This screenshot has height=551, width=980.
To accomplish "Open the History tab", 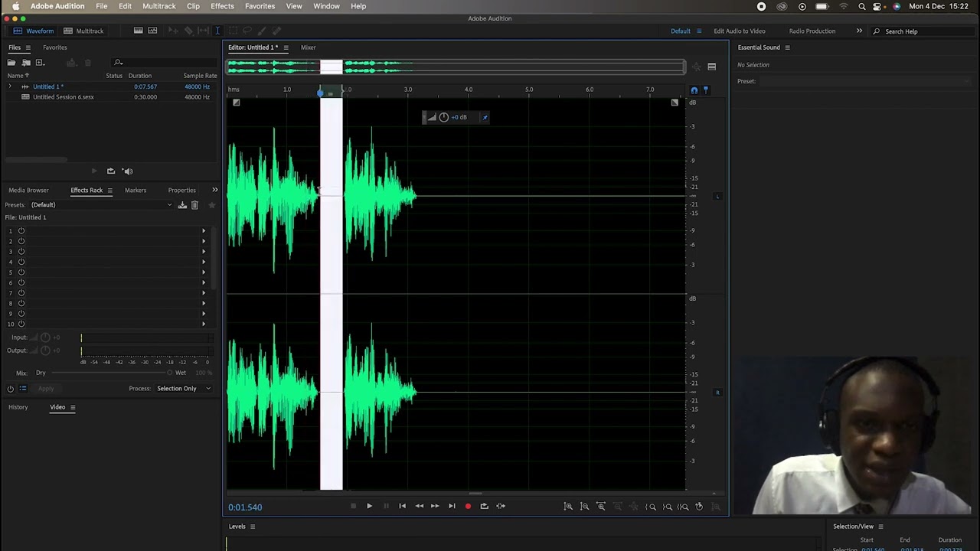I will 18,407.
